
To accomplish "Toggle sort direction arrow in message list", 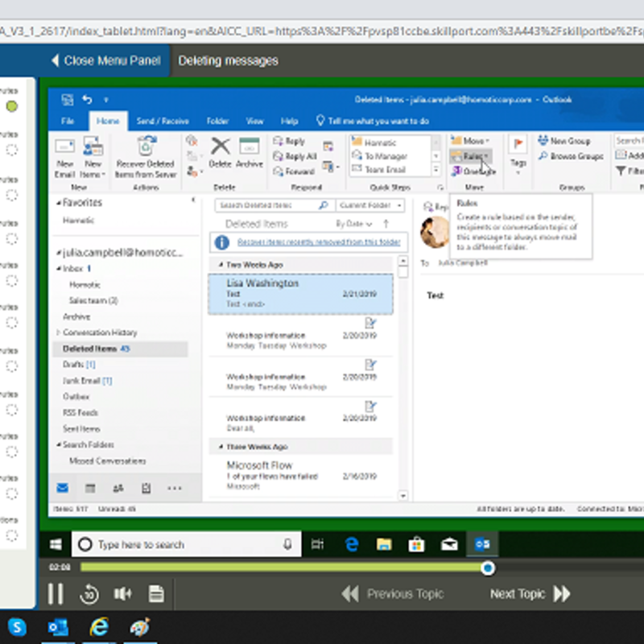I will (x=386, y=224).
